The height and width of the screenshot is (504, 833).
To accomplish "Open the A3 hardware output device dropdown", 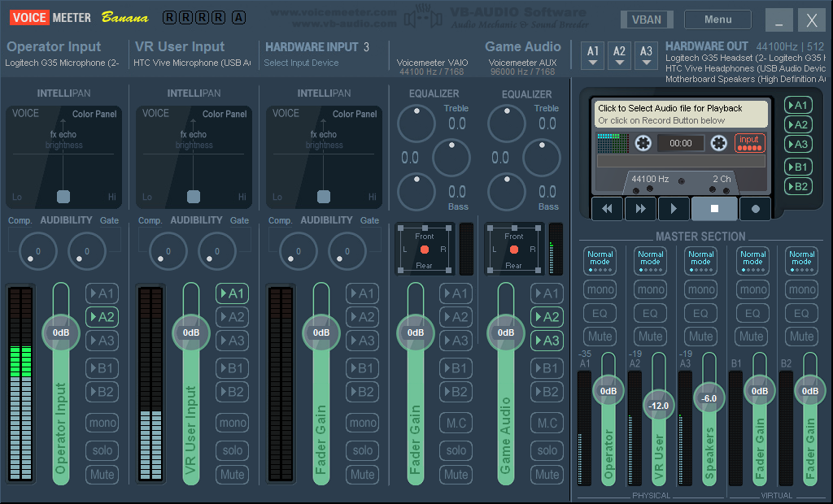I will tap(646, 56).
